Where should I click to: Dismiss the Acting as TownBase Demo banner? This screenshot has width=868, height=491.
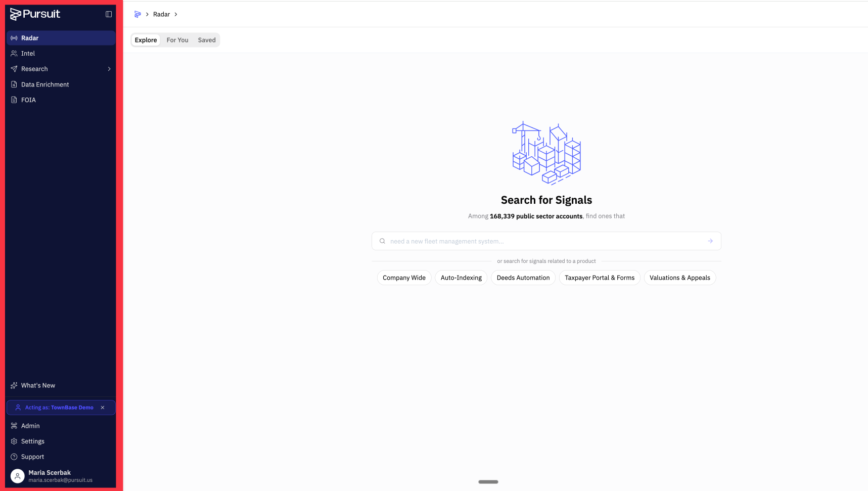coord(103,408)
